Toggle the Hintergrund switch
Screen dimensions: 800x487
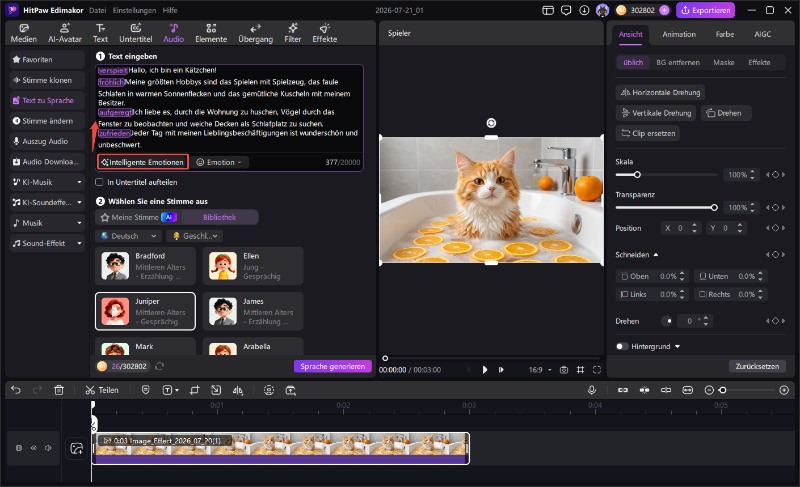[x=622, y=346]
